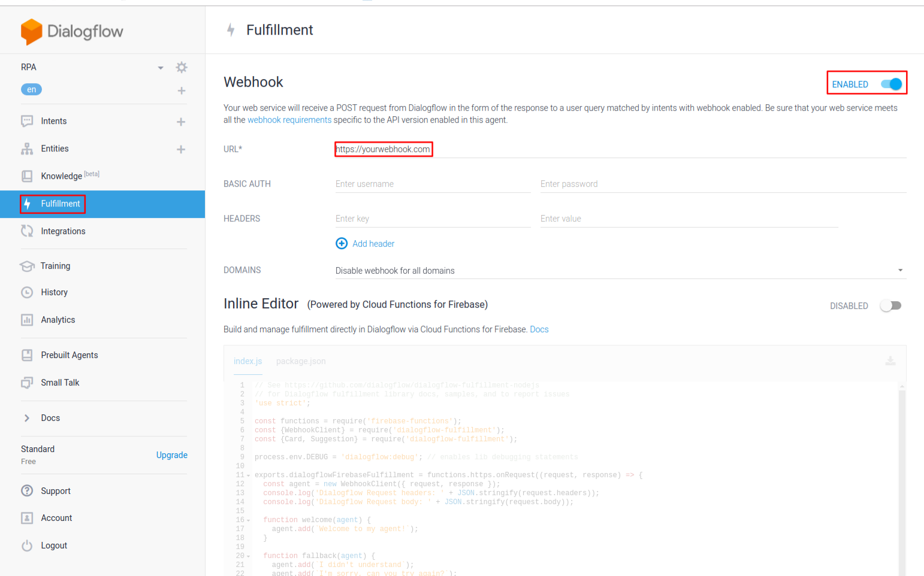Click the agent settings gear icon
Viewport: 924px width, 576px height.
tap(182, 67)
